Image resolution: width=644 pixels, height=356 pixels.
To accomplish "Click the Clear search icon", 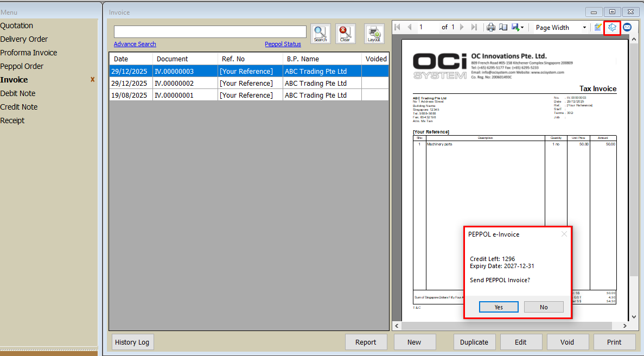I will tap(345, 34).
